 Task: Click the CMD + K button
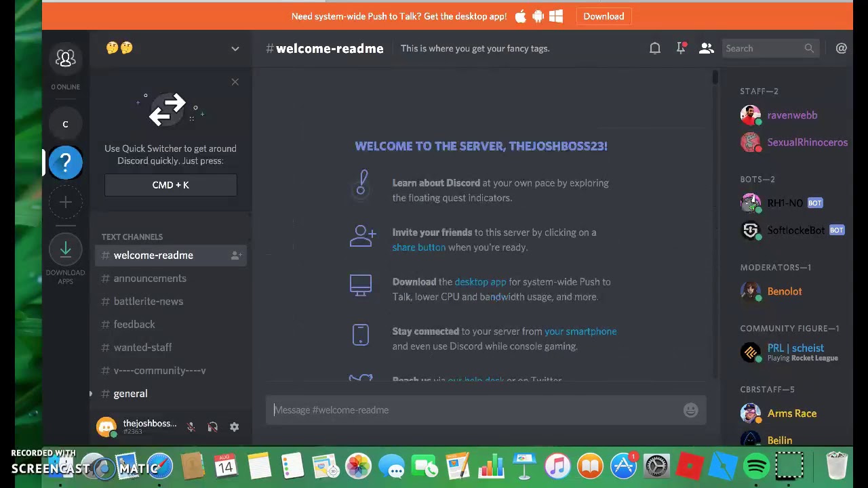(x=171, y=185)
